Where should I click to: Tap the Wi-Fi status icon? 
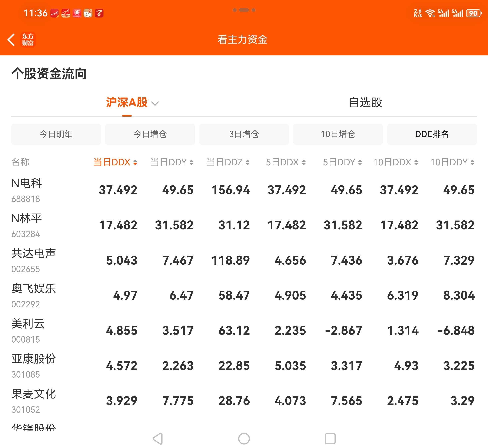(430, 13)
